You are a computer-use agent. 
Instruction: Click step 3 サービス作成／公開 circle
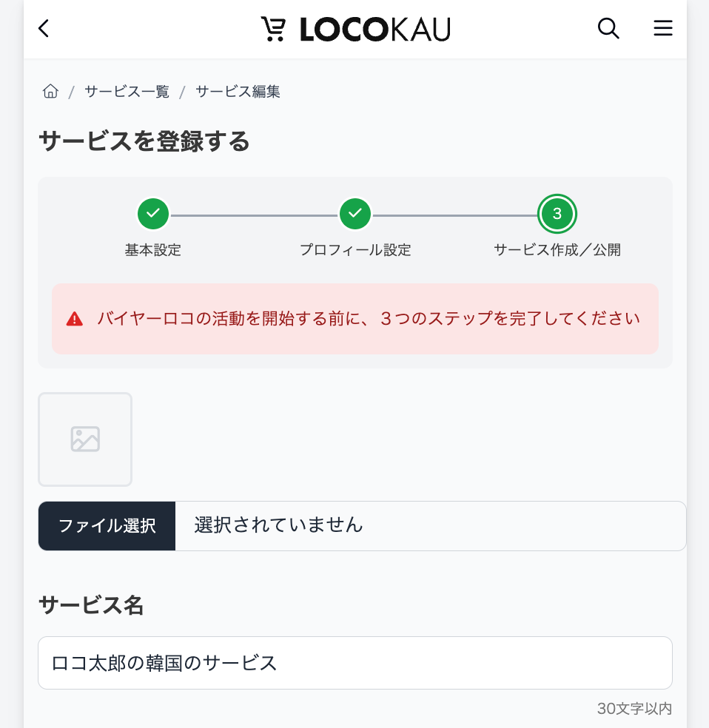(x=557, y=214)
